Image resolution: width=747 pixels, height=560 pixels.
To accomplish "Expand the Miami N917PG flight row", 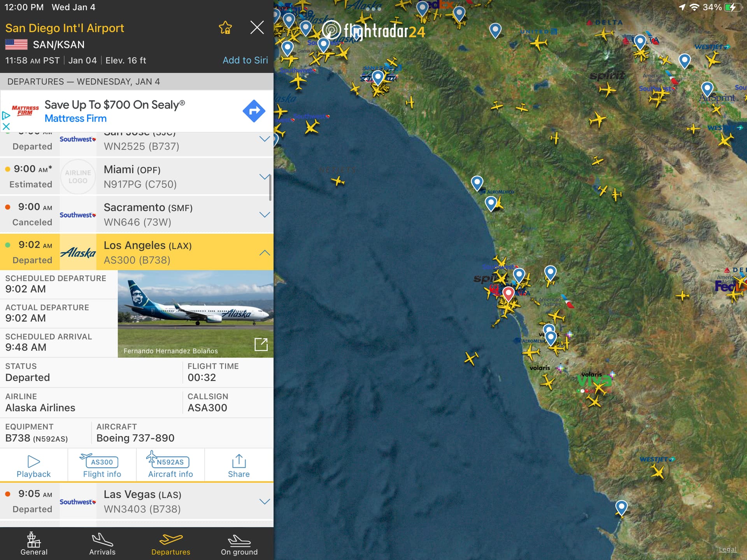I will 137,177.
